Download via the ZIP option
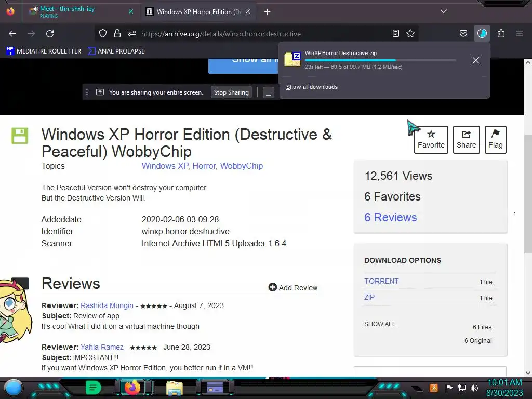Viewport: 532px width, 399px height. 369,297
